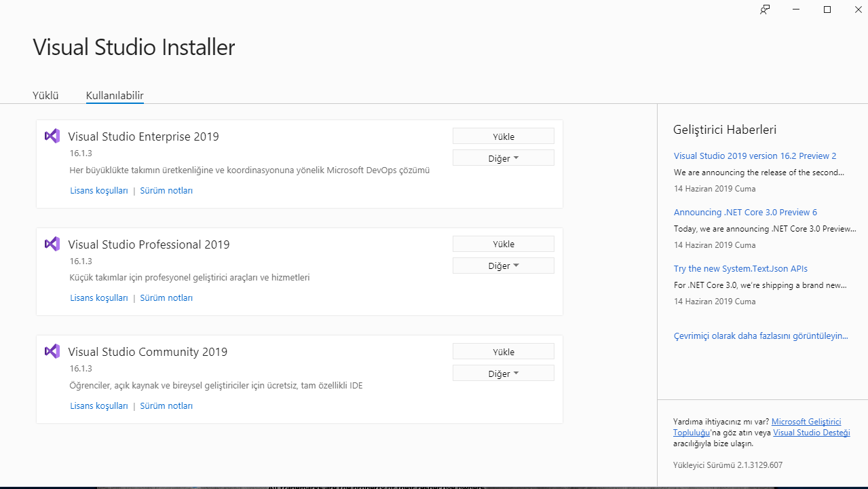Click version 16.1.3 under Enterprise 2019
This screenshot has height=489, width=868.
[81, 153]
